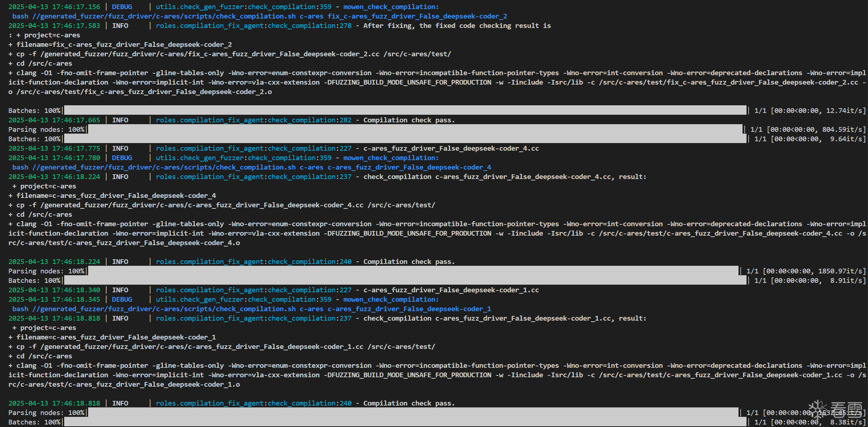Click the Batches progress bar showing 9.64it/s
The width and height of the screenshot is (868, 427).
click(404, 139)
